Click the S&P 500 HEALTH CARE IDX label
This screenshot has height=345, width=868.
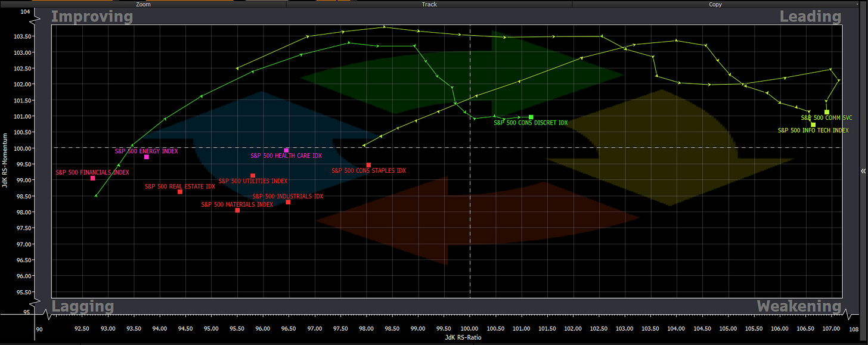pyautogui.click(x=286, y=156)
